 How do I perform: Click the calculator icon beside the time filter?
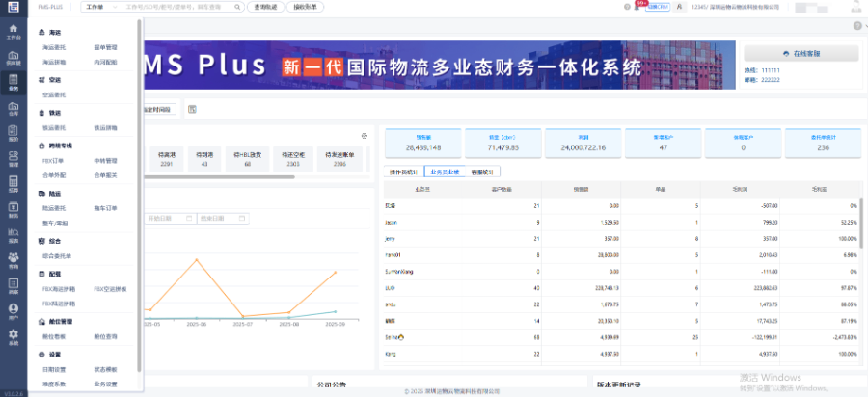192,109
